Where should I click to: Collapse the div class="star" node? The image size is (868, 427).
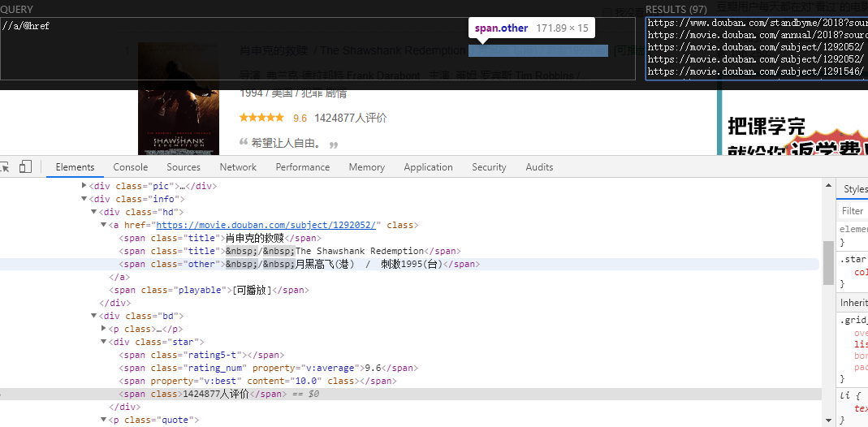(103, 342)
